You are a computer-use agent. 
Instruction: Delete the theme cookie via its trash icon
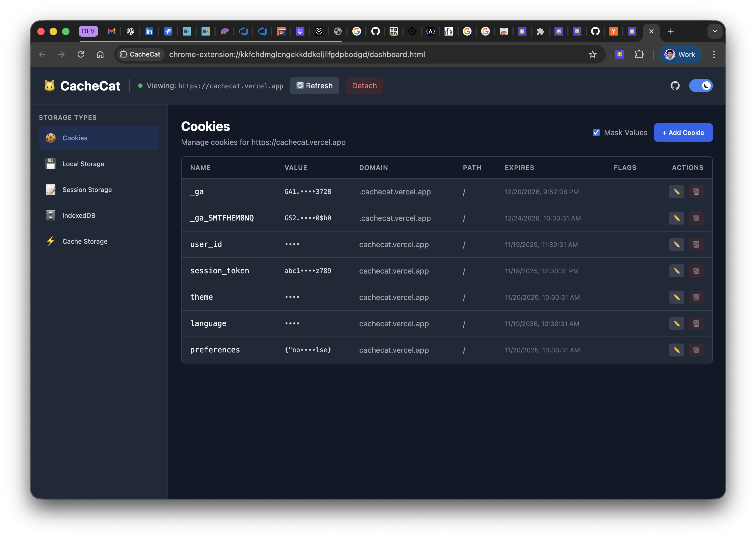point(696,297)
